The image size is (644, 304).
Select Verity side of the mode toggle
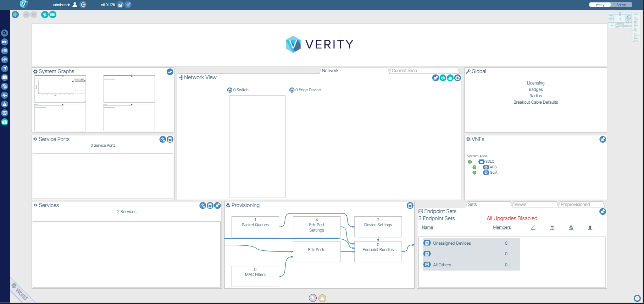(600, 5)
